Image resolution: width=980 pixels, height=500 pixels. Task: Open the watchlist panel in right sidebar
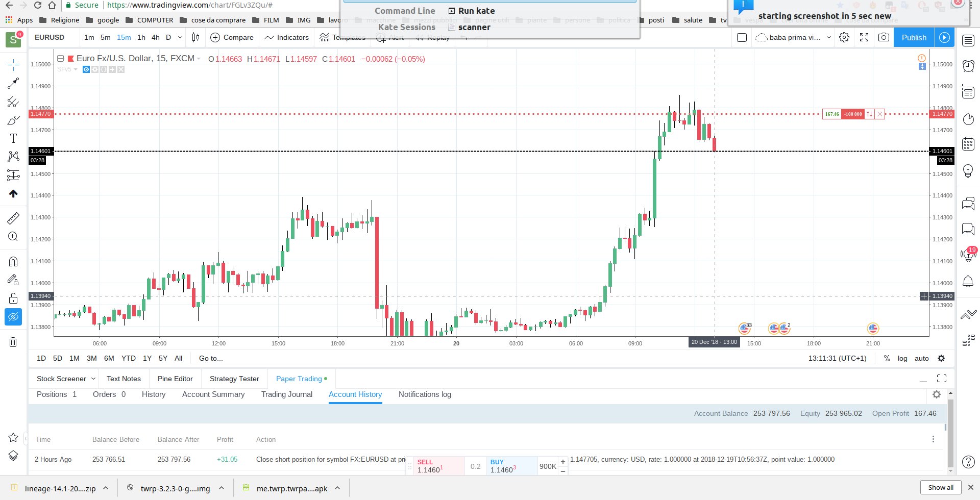pyautogui.click(x=968, y=41)
